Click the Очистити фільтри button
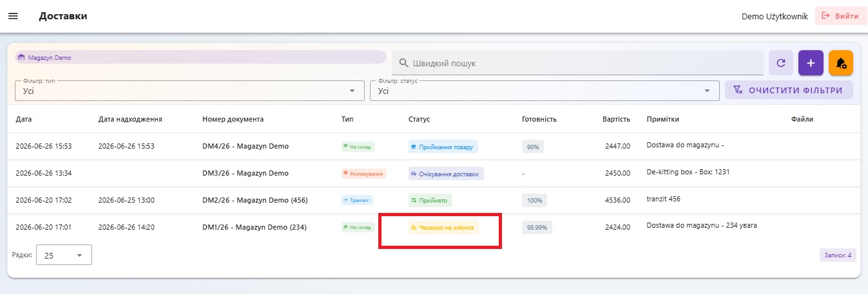 [x=789, y=90]
